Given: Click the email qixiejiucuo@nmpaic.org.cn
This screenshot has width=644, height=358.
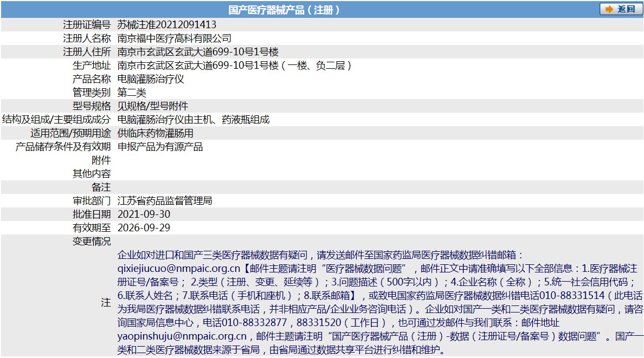Looking at the screenshot, I should coord(179,269).
